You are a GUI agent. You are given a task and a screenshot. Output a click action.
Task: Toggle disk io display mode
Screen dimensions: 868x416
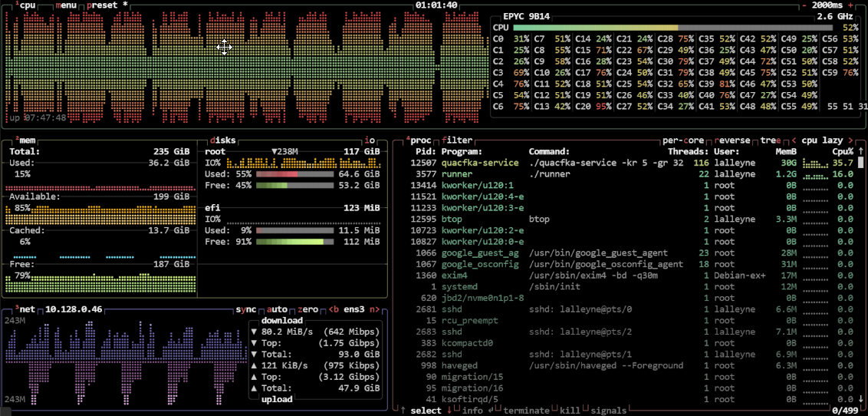click(x=370, y=140)
